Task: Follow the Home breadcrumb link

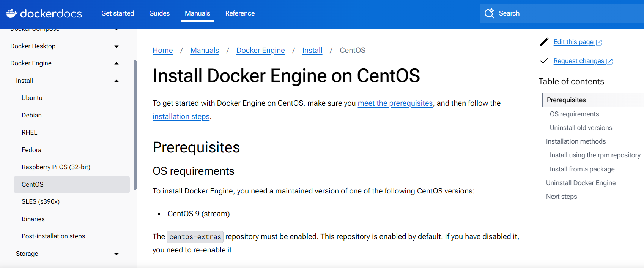Action: pyautogui.click(x=163, y=50)
